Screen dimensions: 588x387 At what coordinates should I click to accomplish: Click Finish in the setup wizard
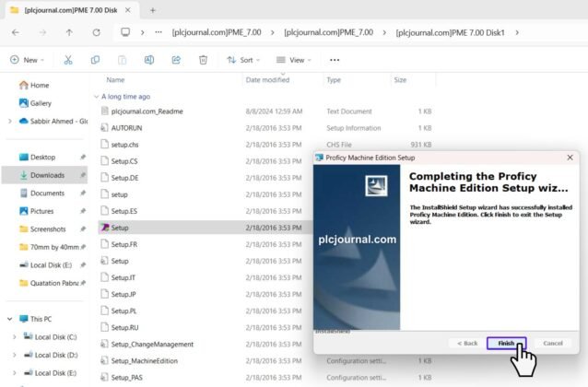[x=506, y=343]
